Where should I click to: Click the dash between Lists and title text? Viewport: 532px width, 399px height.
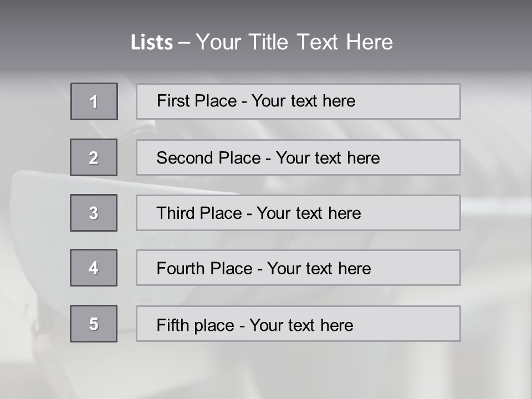tap(184, 43)
